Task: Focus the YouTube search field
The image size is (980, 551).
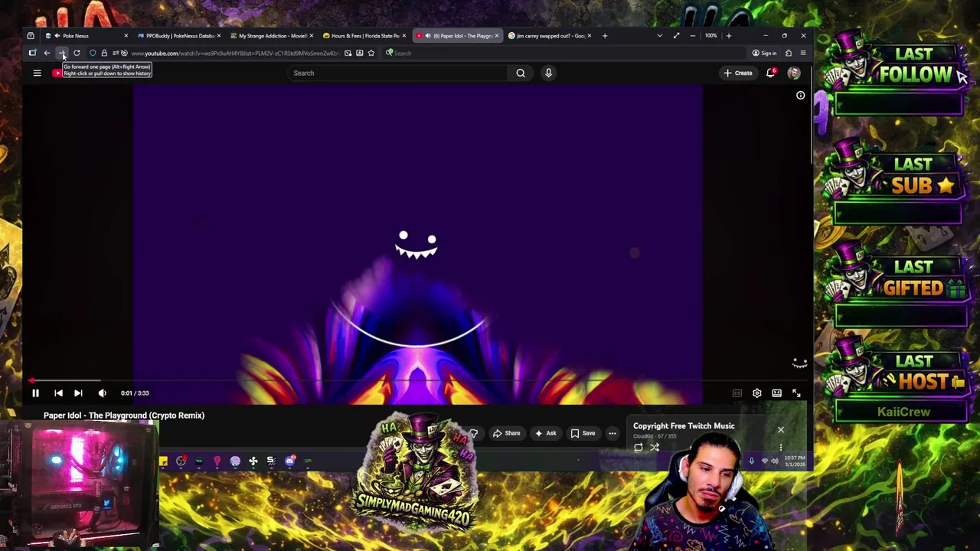Action: [397, 73]
